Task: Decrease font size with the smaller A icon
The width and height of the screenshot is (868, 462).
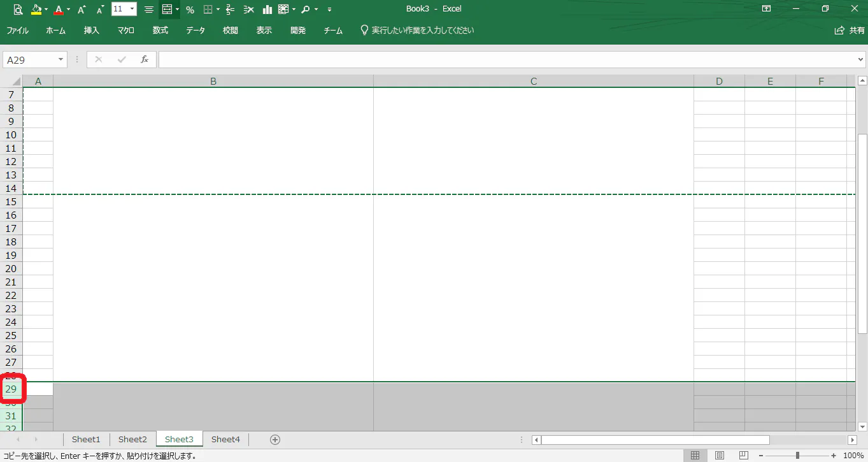Action: tap(100, 10)
